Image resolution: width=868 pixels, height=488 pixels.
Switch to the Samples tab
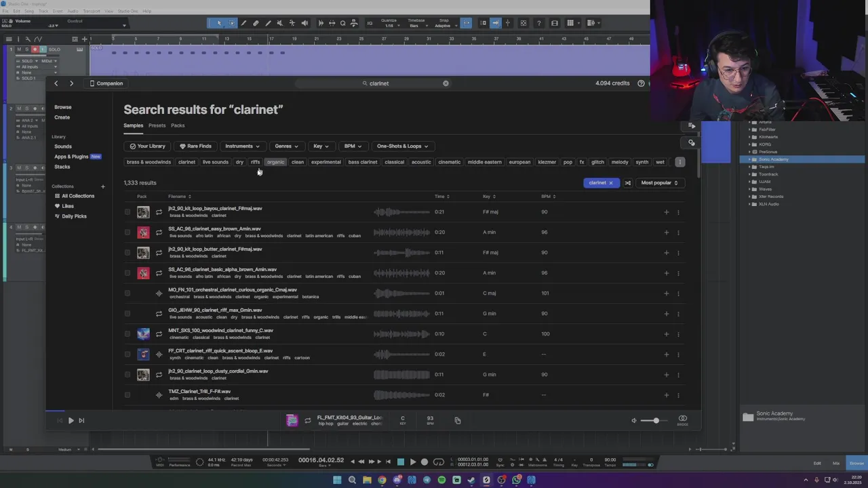pos(134,125)
